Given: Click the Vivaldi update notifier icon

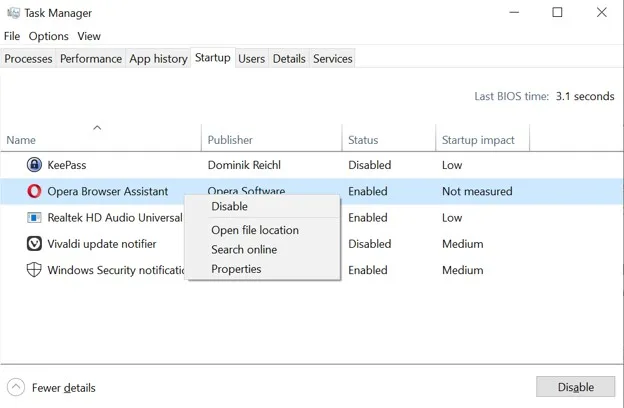Looking at the screenshot, I should (x=34, y=244).
